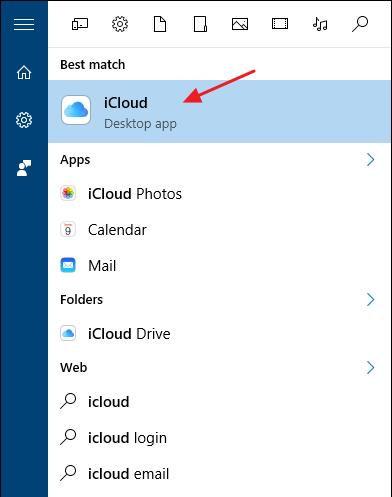This screenshot has width=392, height=497.
Task: Click the Calendar app icon
Action: [x=68, y=230]
